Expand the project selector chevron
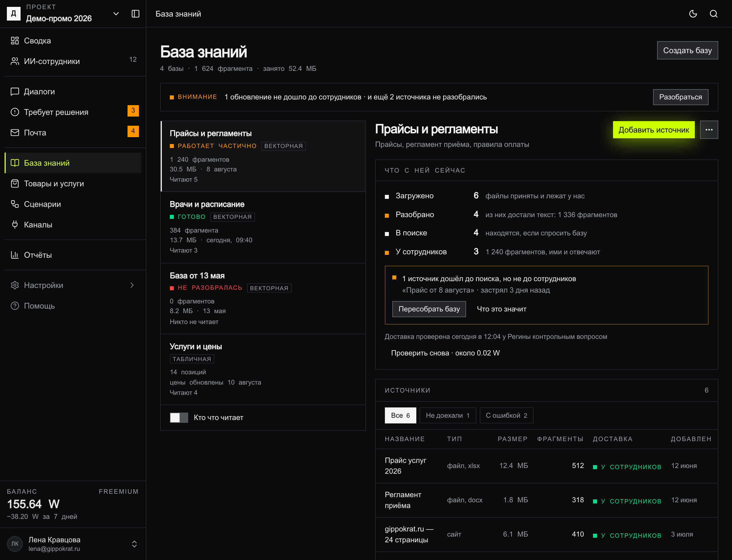 point(116,14)
